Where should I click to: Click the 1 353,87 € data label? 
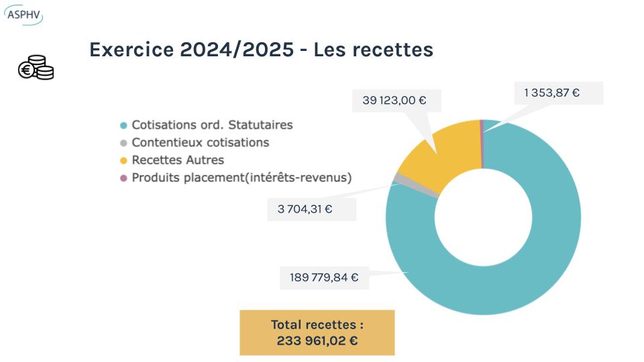(551, 93)
